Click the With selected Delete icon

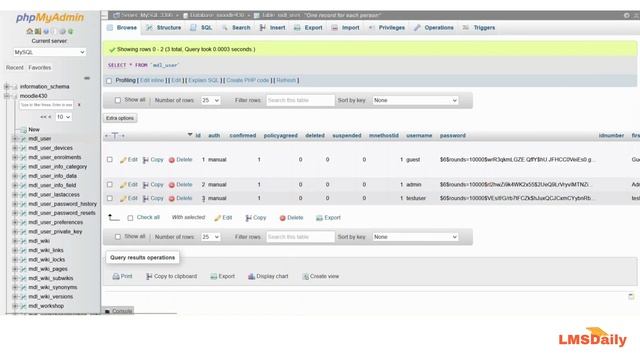(x=282, y=218)
